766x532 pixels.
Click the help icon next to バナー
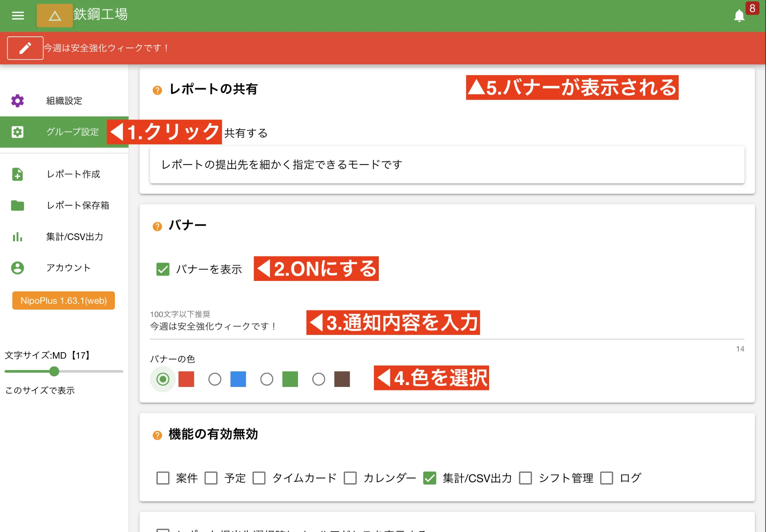[x=157, y=225]
